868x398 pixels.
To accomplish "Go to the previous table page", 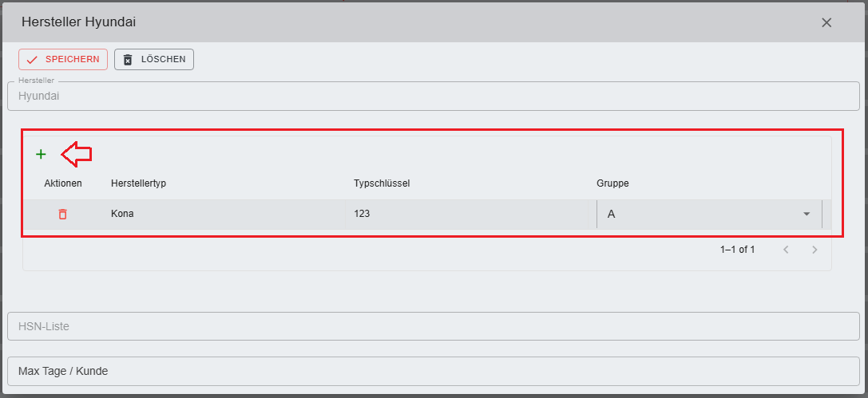I will click(x=786, y=250).
